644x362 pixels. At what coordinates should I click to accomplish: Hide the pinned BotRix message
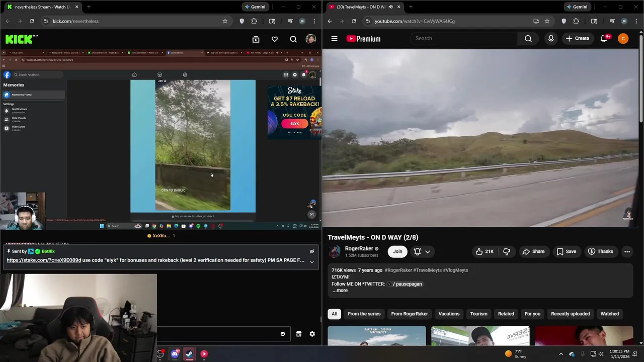tap(312, 251)
